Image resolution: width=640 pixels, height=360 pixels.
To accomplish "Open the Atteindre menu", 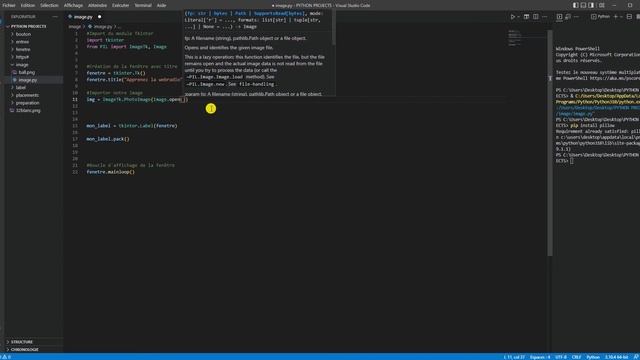I will pos(97,5).
